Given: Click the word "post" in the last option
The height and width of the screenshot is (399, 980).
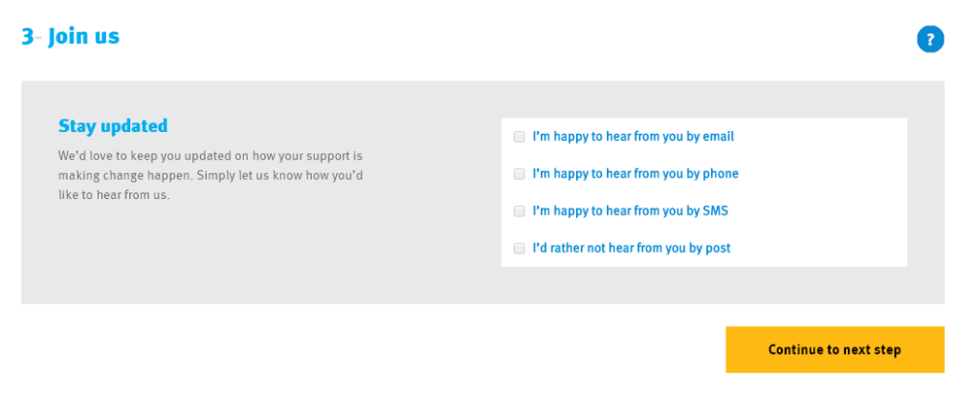Looking at the screenshot, I should [x=717, y=248].
